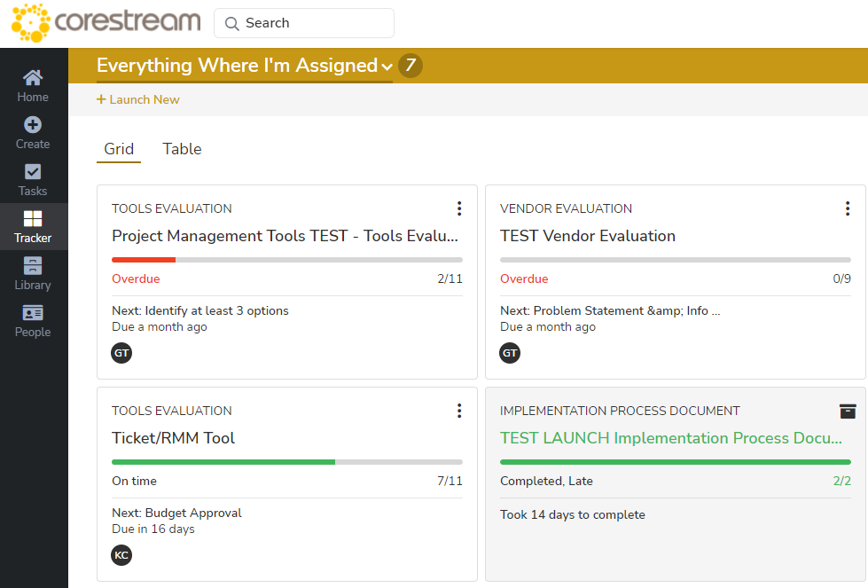
Task: View the People directory
Action: pos(32,319)
